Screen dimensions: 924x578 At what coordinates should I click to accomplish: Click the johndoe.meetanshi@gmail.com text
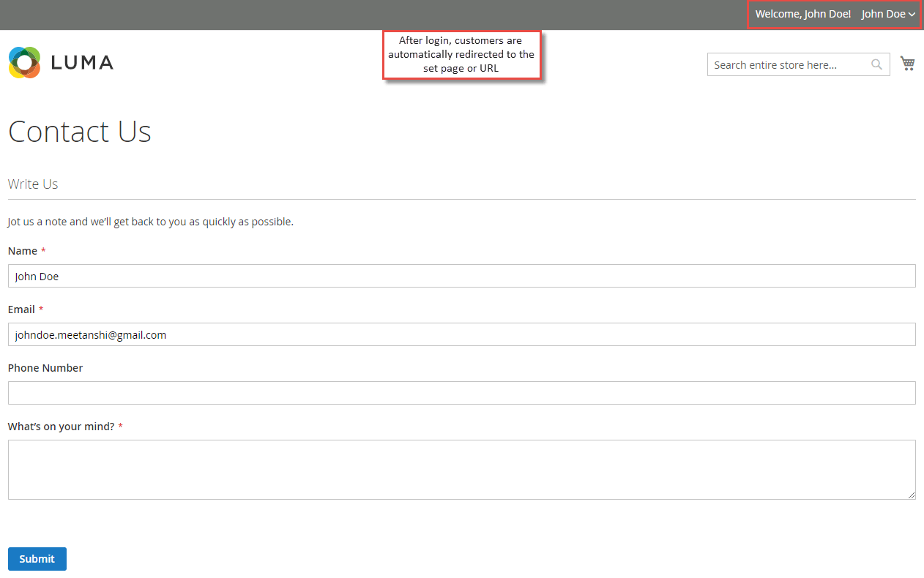90,334
